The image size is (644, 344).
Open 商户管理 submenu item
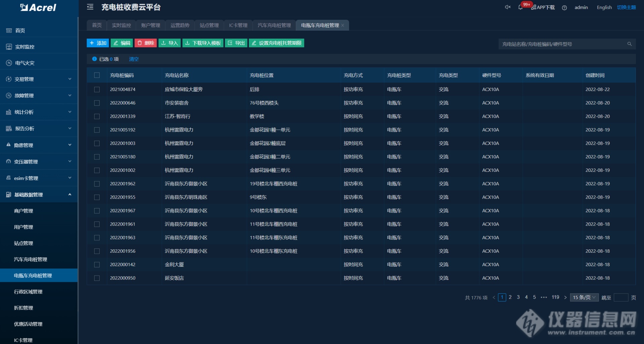tap(39, 211)
